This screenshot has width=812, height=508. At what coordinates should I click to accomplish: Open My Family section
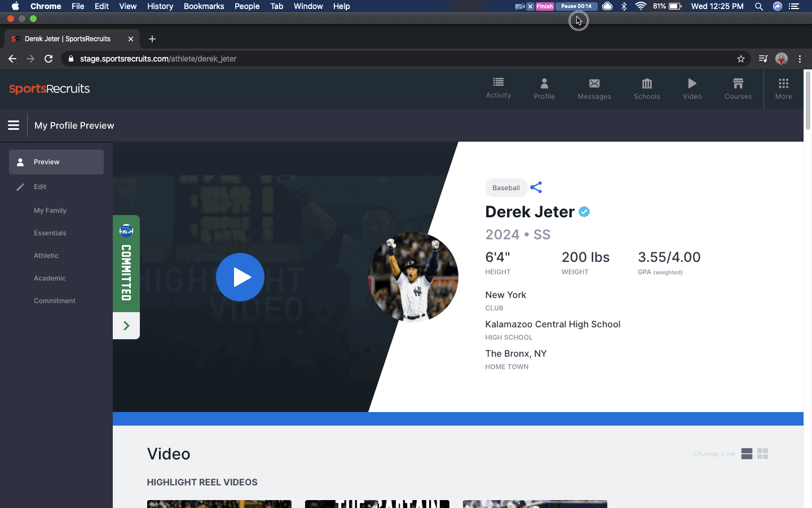[50, 211]
